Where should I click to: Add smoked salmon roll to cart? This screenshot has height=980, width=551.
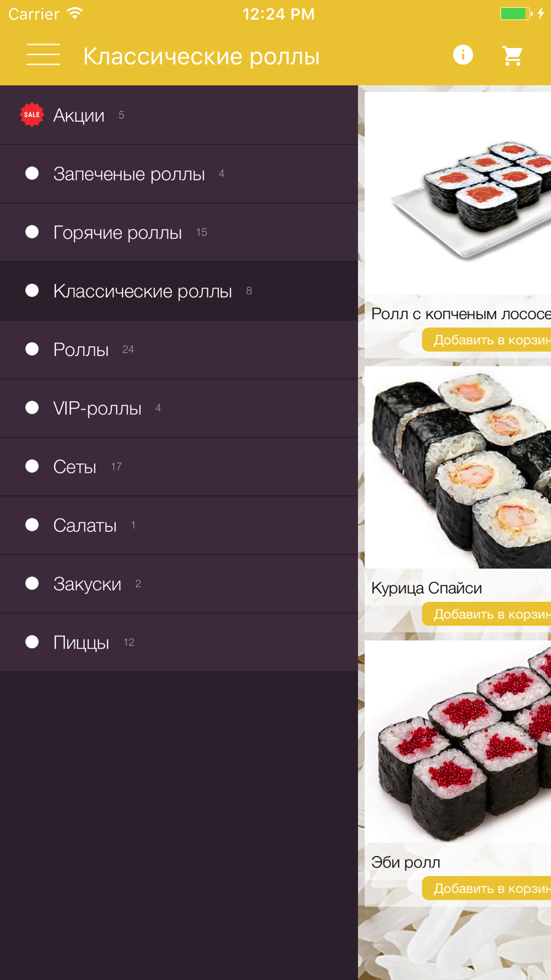(x=487, y=340)
